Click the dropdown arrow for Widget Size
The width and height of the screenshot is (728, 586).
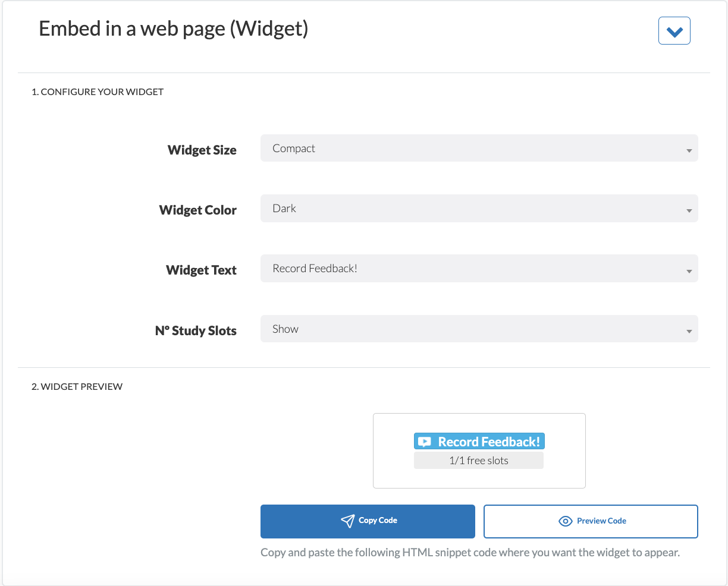(688, 150)
